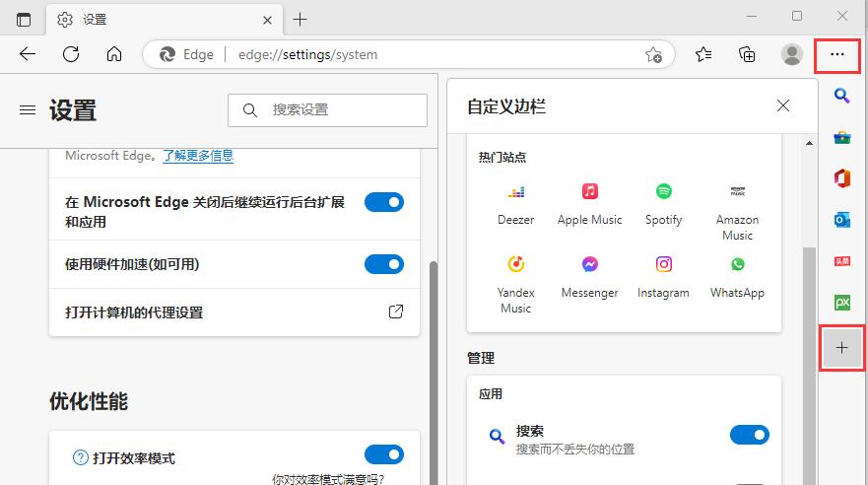Click the 搜索设置 search field
The height and width of the screenshot is (485, 868).
[x=327, y=110]
